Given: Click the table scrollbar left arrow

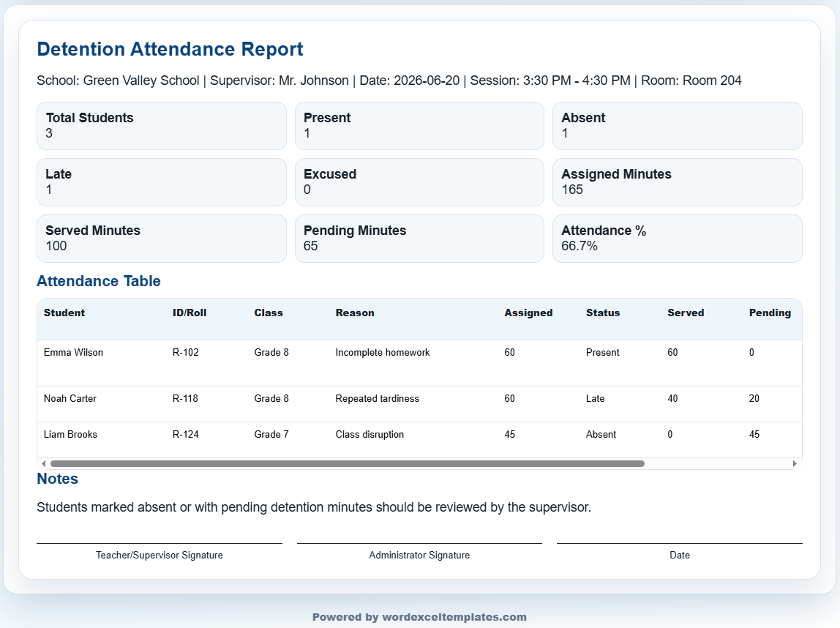Looking at the screenshot, I should 43,463.
